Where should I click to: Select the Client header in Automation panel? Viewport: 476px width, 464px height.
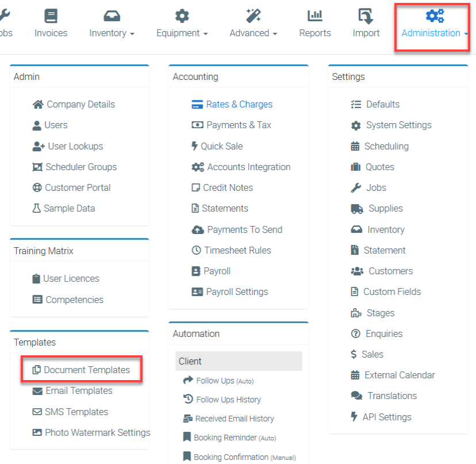(x=238, y=361)
